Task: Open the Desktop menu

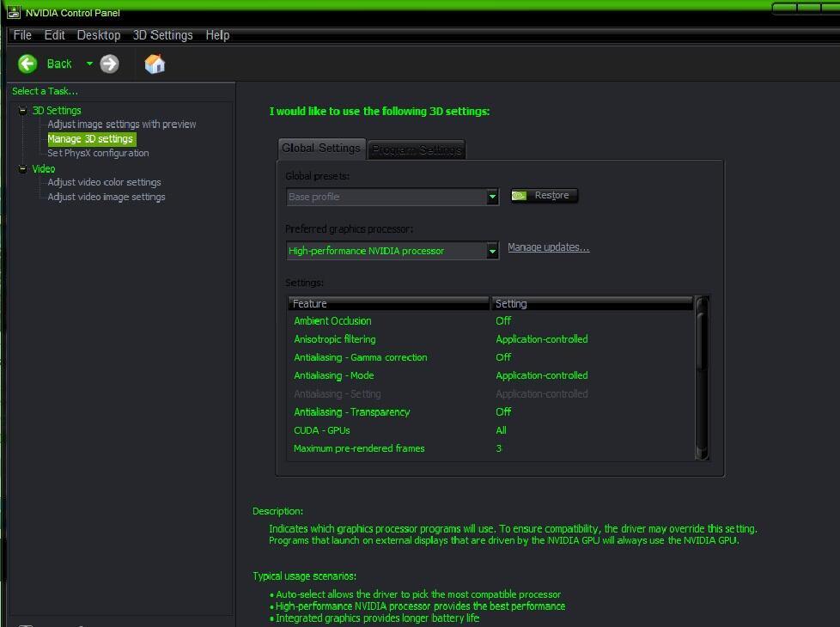Action: click(x=99, y=35)
